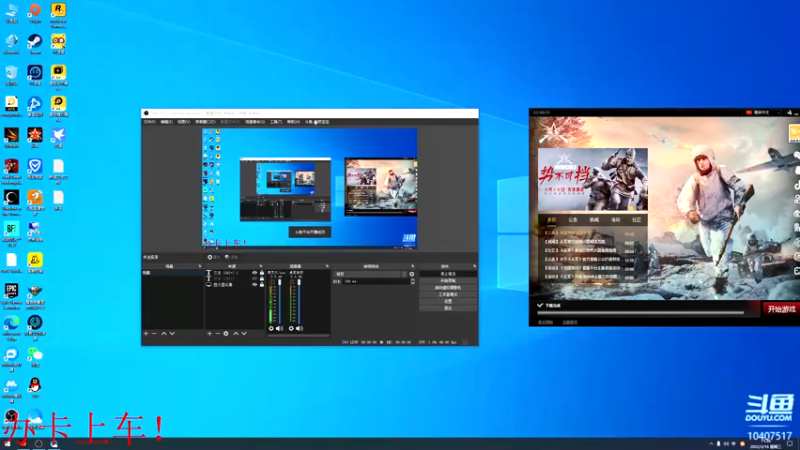This screenshot has height=450, width=800.
Task: Click TikTok icon in game launcher sidebar
Action: [x=797, y=186]
